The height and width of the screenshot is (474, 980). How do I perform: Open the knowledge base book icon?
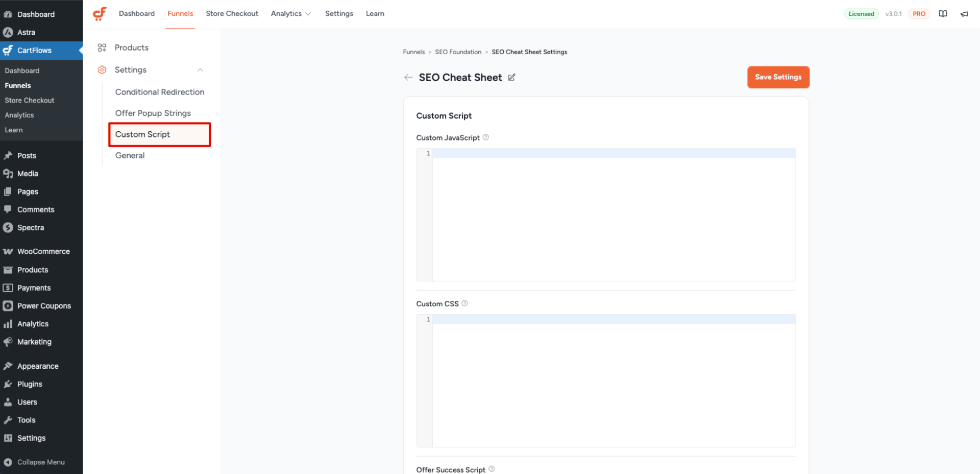click(x=943, y=14)
